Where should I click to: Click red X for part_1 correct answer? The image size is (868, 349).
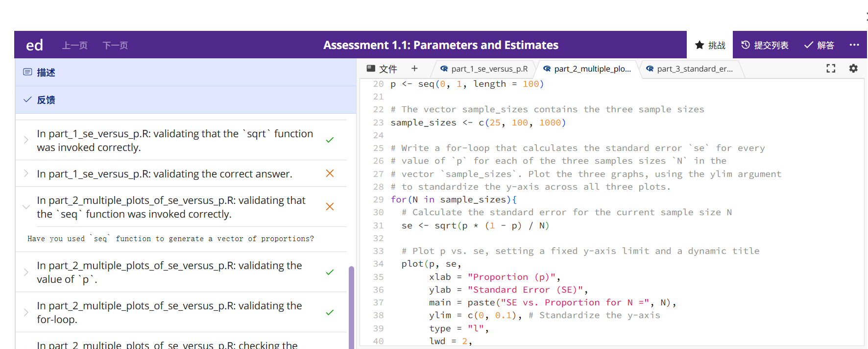[x=330, y=174]
